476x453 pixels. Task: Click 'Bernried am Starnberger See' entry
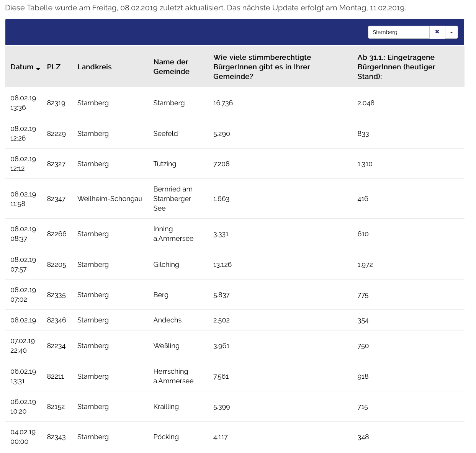click(173, 199)
